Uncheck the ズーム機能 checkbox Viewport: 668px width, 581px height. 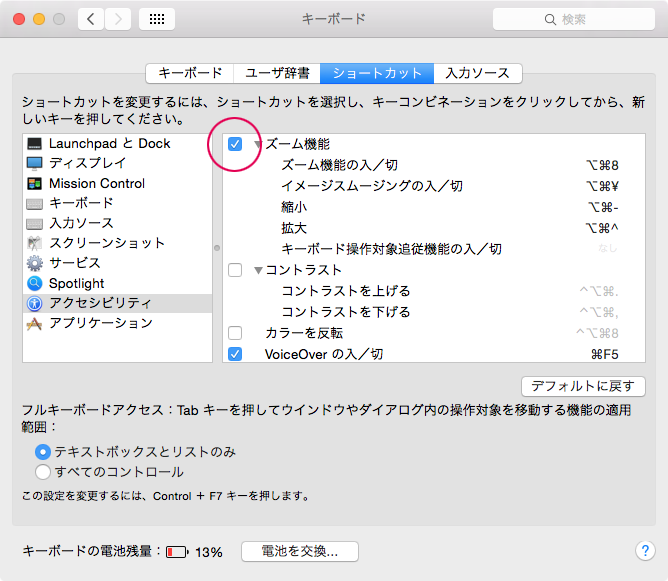(x=235, y=144)
